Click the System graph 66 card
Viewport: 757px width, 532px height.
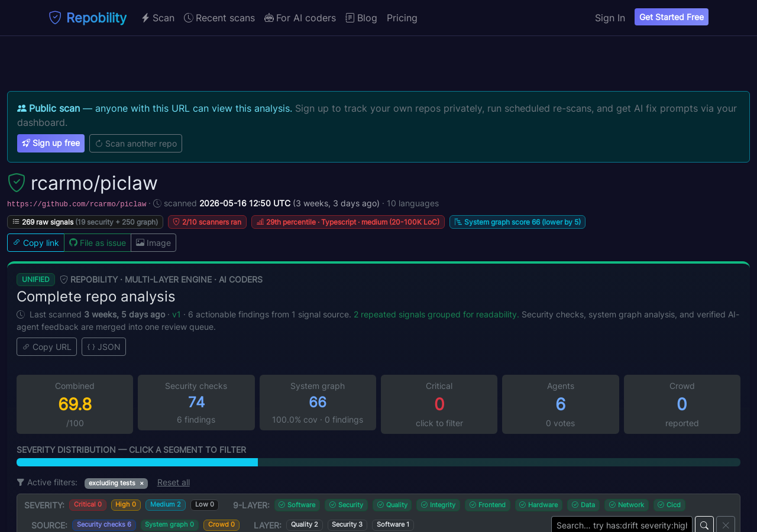[x=318, y=403]
